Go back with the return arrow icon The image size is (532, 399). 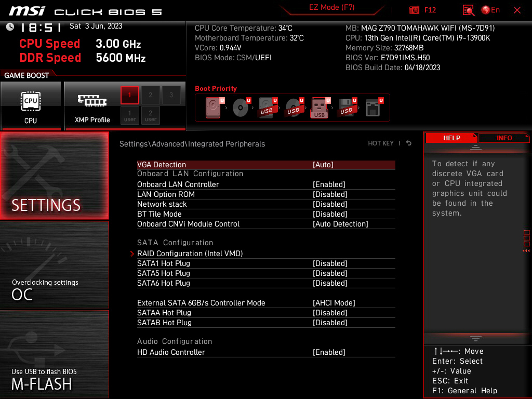409,143
